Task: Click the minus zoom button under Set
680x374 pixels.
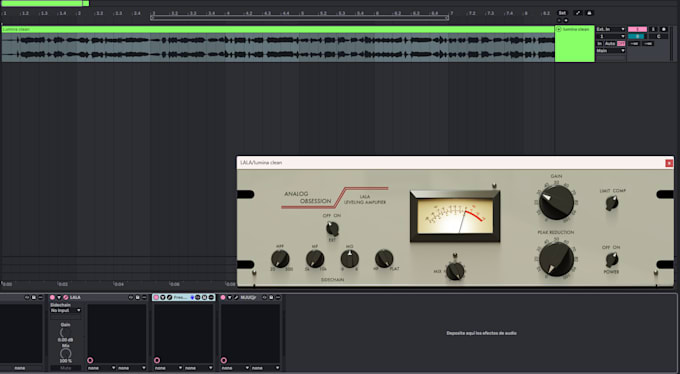Action: 559,20
